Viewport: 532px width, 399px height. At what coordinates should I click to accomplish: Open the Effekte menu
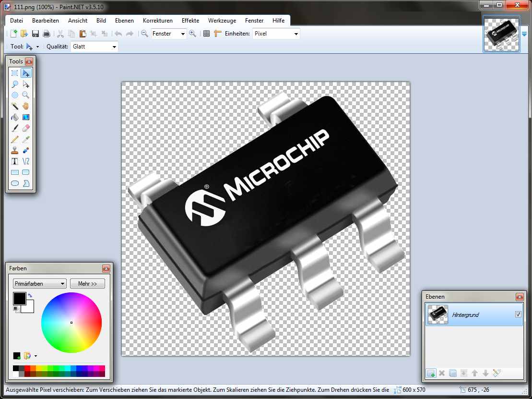click(190, 21)
